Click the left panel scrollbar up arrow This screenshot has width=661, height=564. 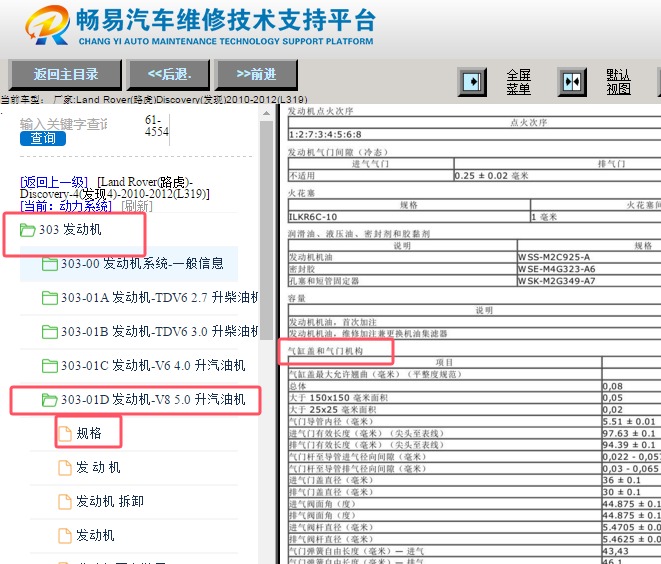(266, 113)
